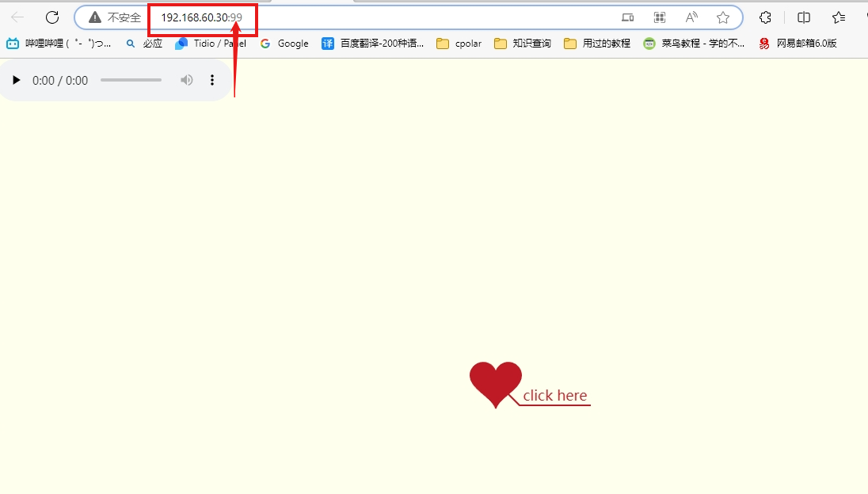Open the 菜鸟教程 bookmark
Image resolution: width=868 pixels, height=494 pixels.
click(695, 44)
